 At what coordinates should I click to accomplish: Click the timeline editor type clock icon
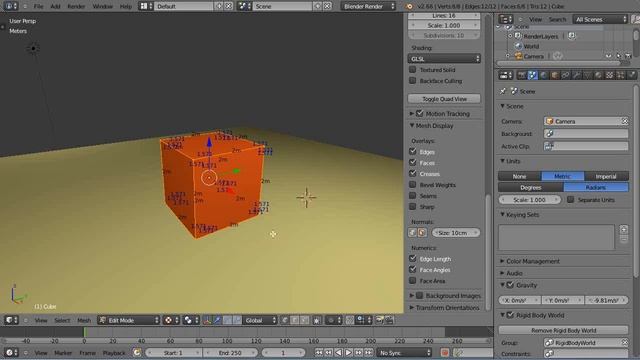(10, 353)
